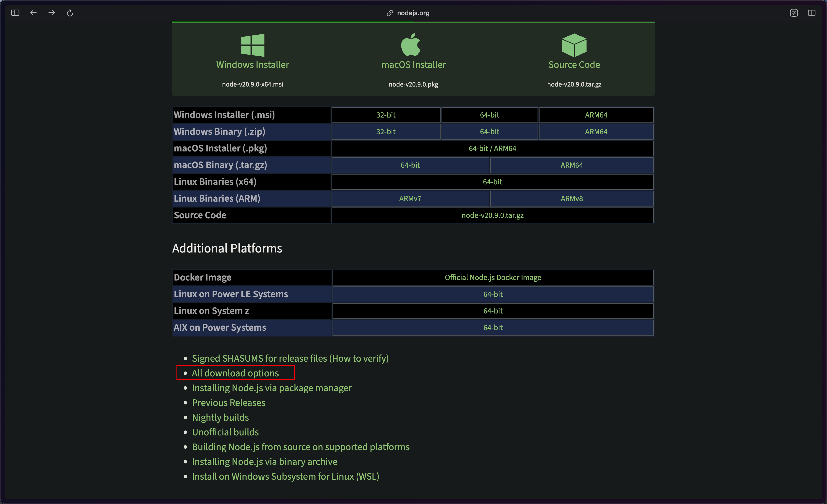The height and width of the screenshot is (504, 827).
Task: Toggle the browser sidebar icon
Action: coord(16,13)
